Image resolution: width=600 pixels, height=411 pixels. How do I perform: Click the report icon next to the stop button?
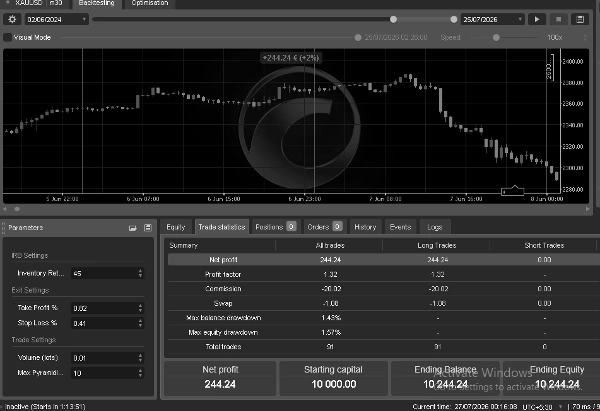(580, 19)
